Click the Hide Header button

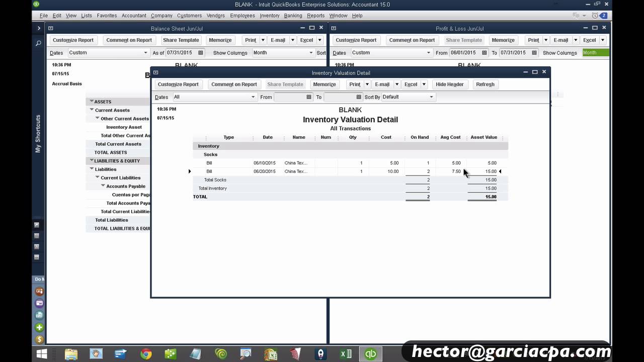click(450, 84)
